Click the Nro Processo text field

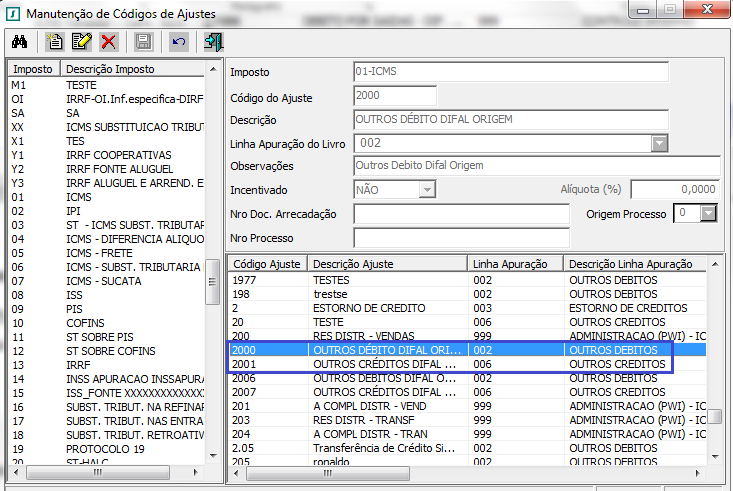pos(461,238)
